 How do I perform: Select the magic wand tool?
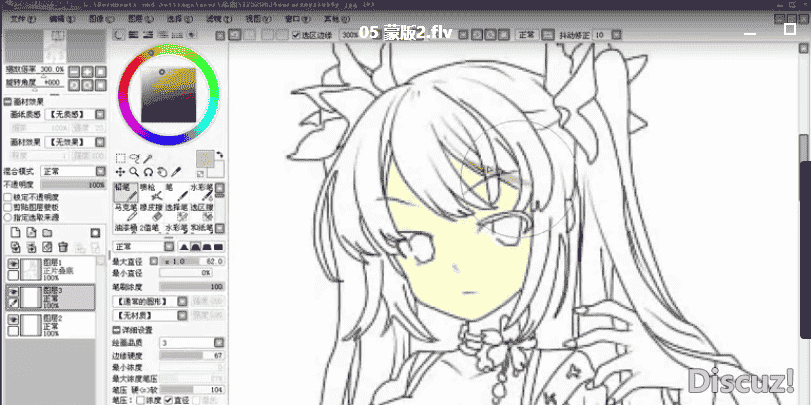tap(148, 158)
